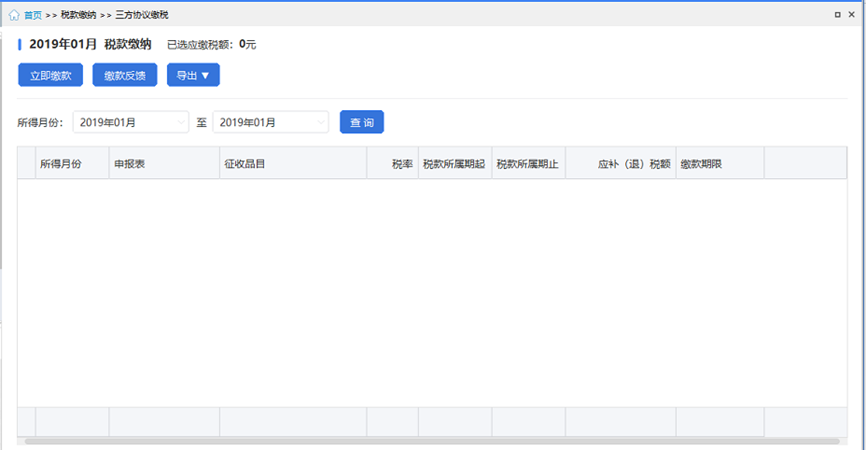Select the 三方协议缴税 breadcrumb item
The image size is (866, 450).
(x=141, y=15)
